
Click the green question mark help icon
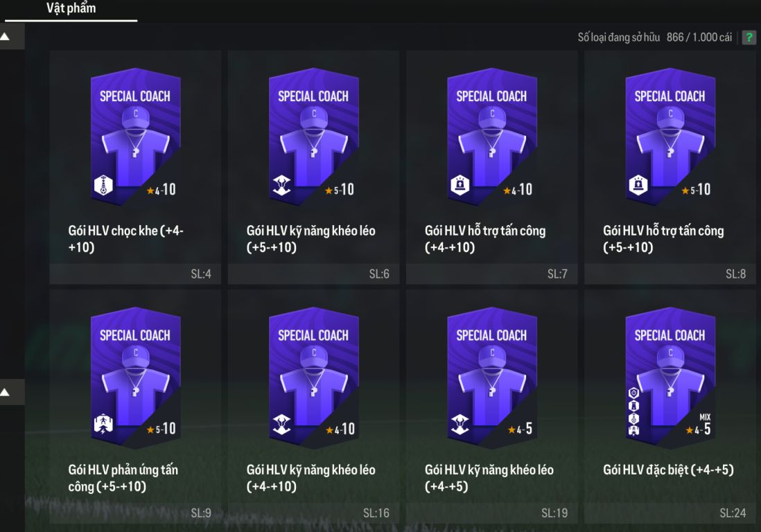coord(749,37)
